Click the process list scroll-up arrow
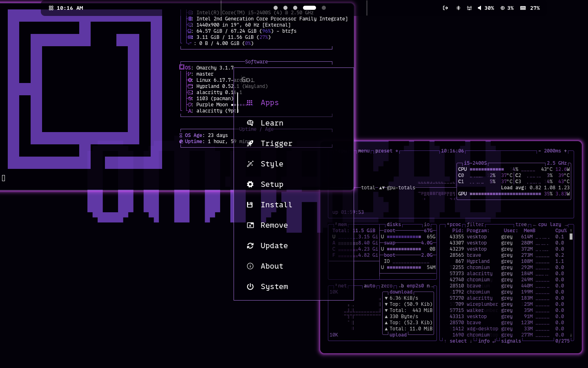Viewport: 588px width, 368px height. 571,231
